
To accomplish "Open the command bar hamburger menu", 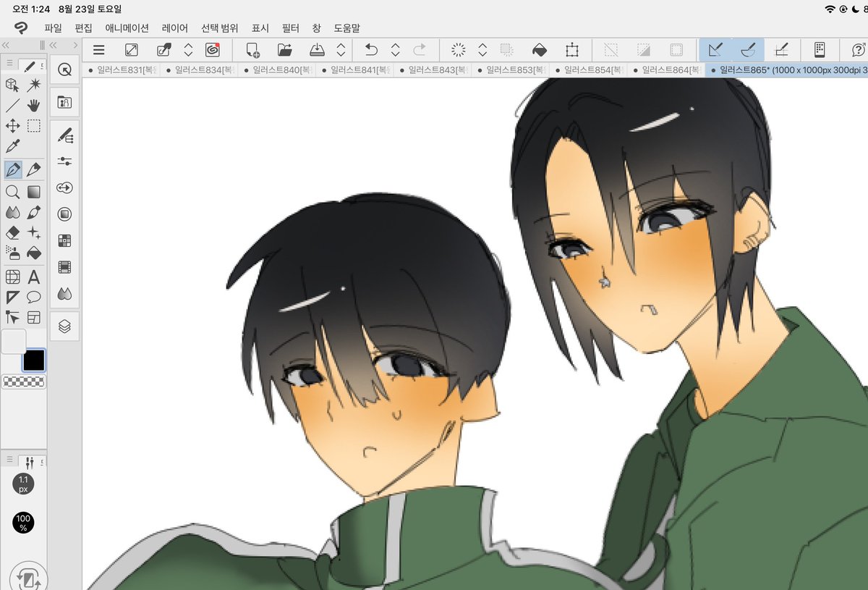I will tap(99, 50).
